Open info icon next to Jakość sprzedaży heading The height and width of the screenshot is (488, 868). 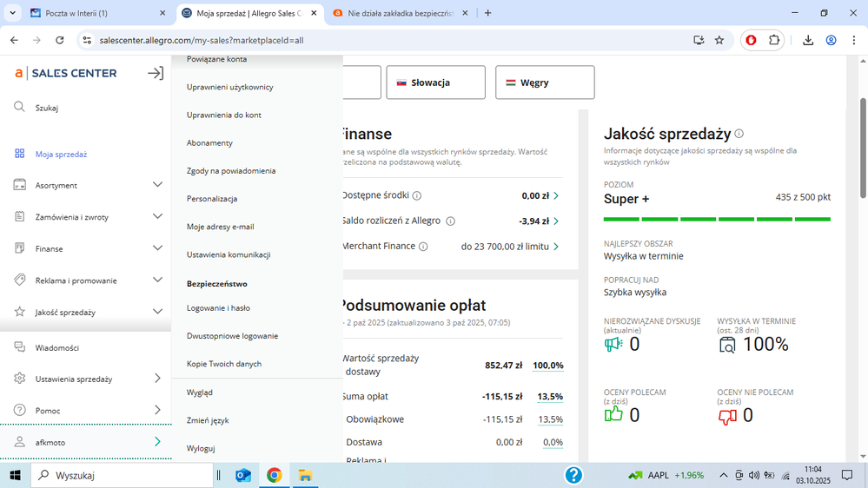(x=739, y=134)
